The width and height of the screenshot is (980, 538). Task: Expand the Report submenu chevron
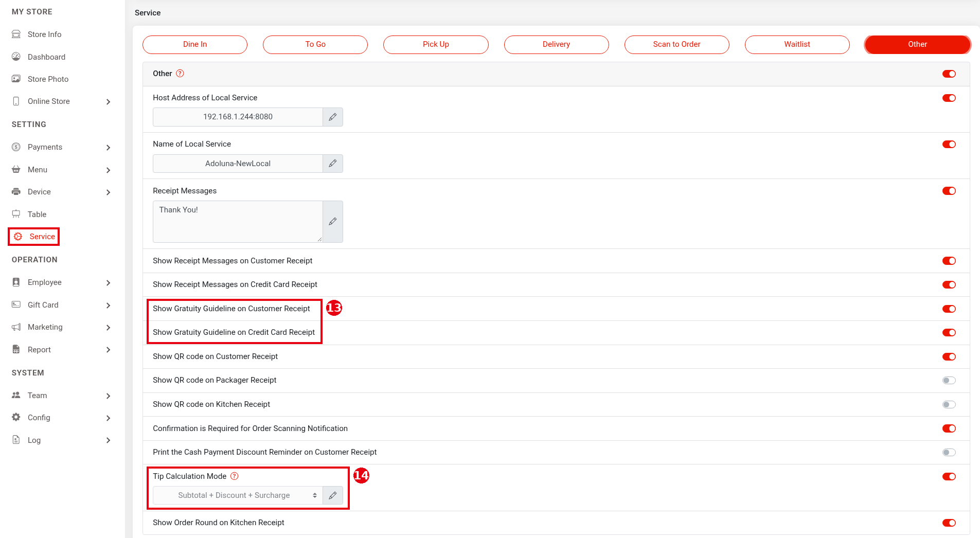(108, 350)
